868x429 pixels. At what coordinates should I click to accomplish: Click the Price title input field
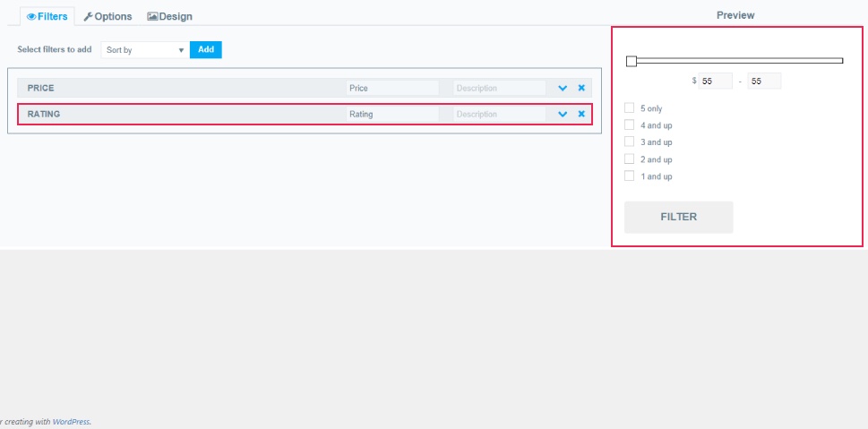tap(392, 88)
